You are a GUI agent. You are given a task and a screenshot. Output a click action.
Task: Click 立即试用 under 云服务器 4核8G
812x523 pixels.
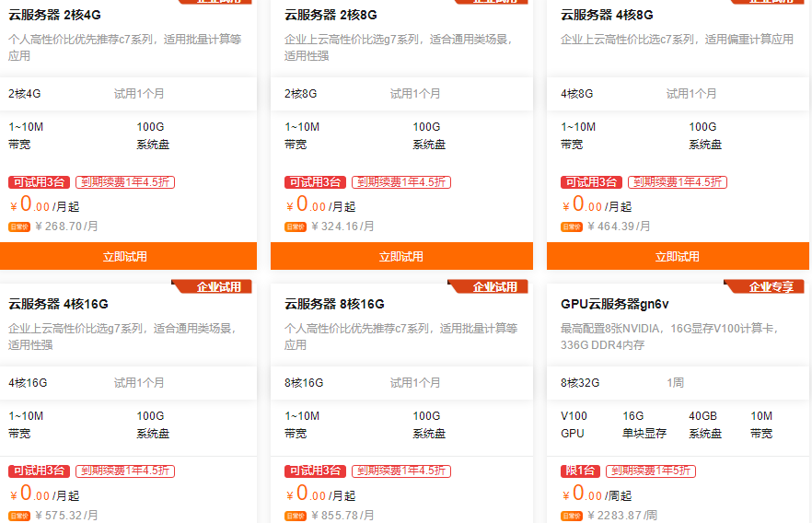(x=678, y=256)
